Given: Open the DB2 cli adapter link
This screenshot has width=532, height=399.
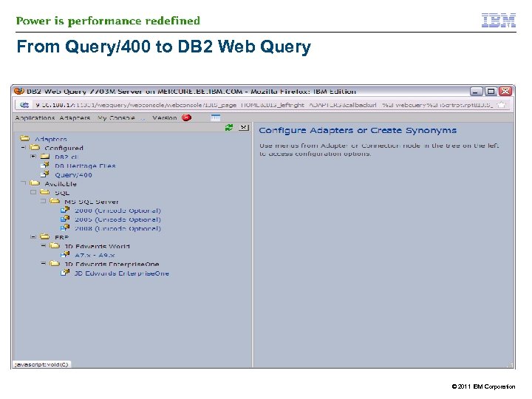Looking at the screenshot, I should pyautogui.click(x=66, y=157).
